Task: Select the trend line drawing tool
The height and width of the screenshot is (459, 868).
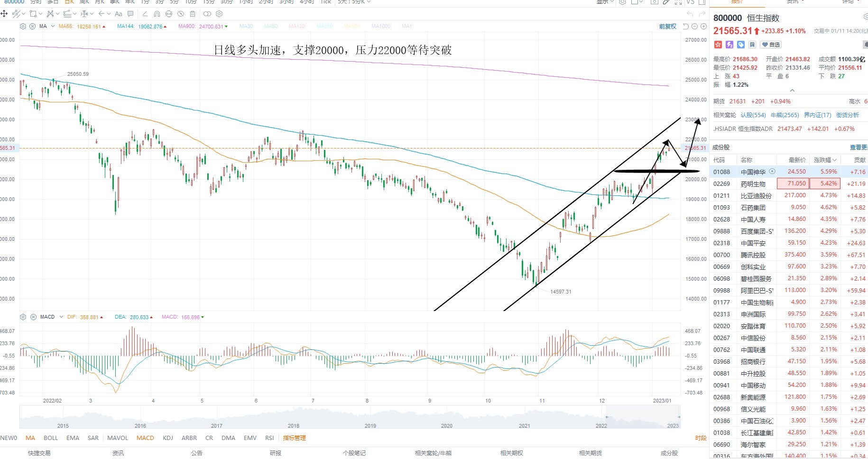Action: pyautogui.click(x=16, y=14)
